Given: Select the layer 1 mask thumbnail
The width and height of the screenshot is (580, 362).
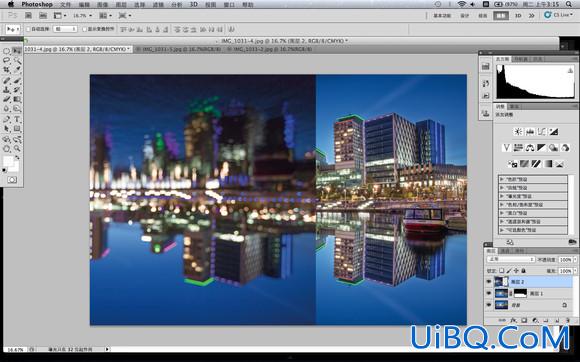Looking at the screenshot, I should (520, 294).
